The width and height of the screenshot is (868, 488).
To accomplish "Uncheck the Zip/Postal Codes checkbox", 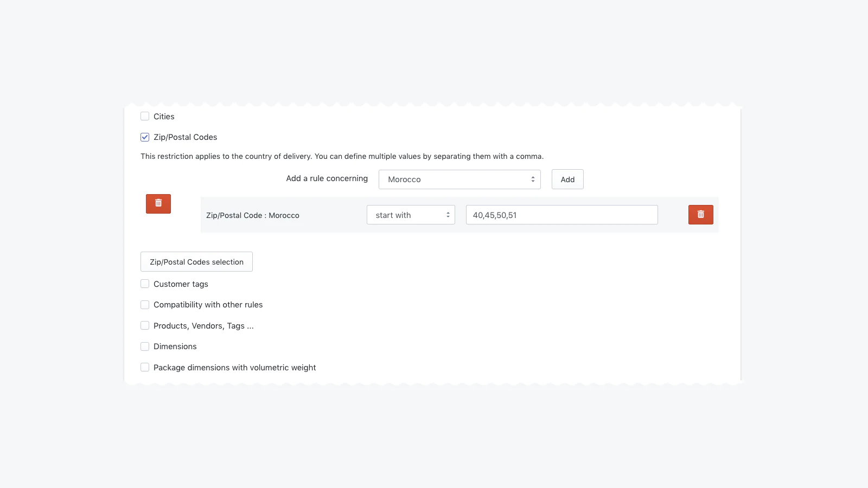I will pos(145,137).
